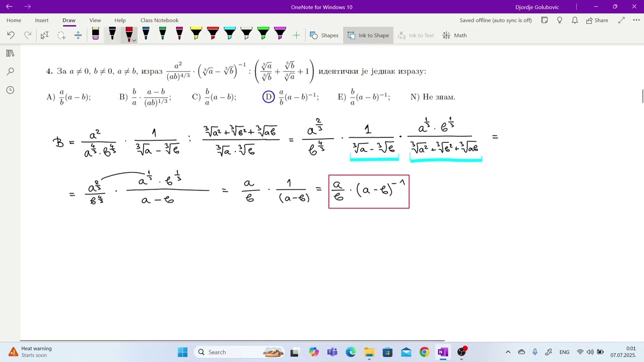Open the taskbar clock and calendar
This screenshot has height=362, width=644.
(x=623, y=352)
